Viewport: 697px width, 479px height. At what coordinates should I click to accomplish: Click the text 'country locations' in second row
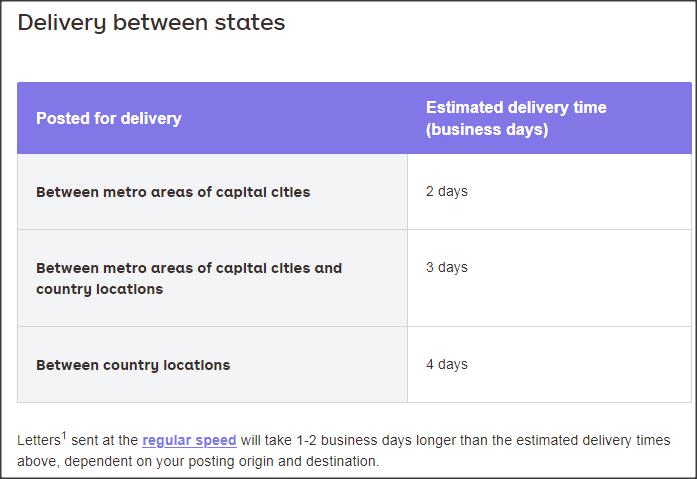100,289
